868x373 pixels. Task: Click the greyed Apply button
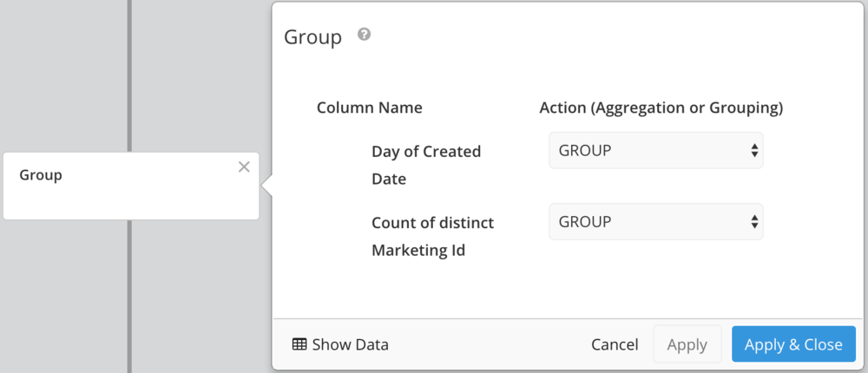[x=687, y=344]
